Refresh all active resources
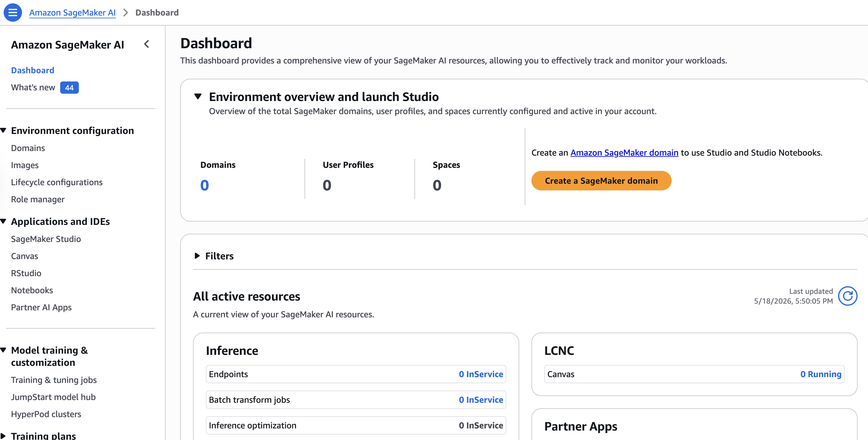 [848, 296]
